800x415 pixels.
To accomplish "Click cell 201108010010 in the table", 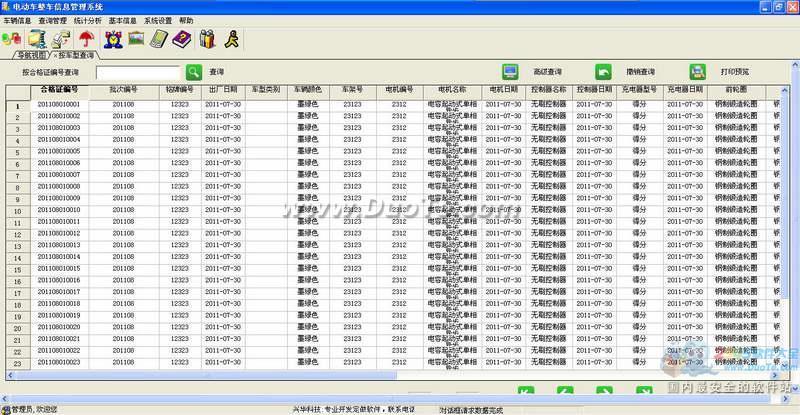I will [59, 210].
